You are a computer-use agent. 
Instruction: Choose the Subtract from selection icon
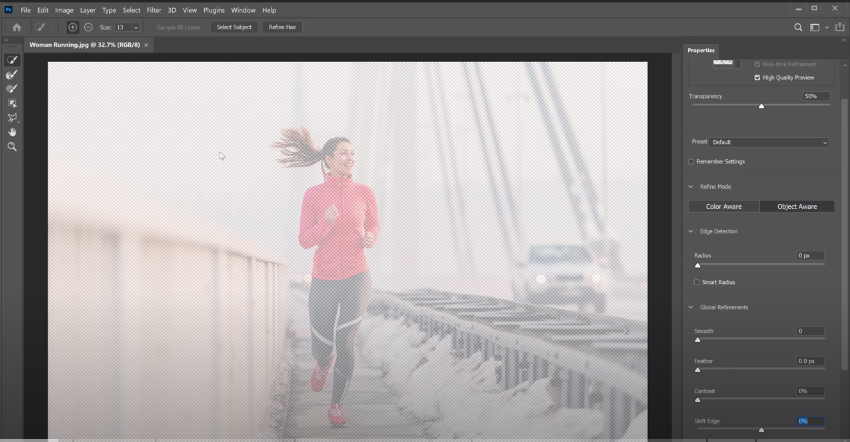(88, 27)
